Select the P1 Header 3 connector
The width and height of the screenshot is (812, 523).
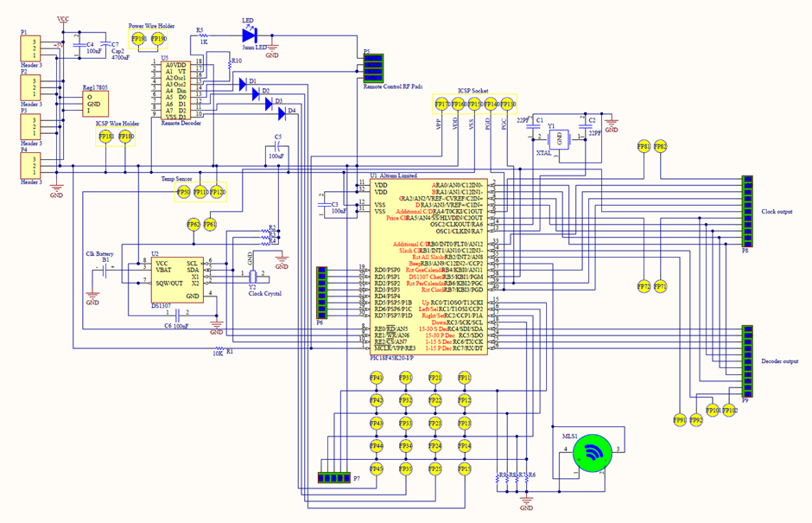(30, 48)
